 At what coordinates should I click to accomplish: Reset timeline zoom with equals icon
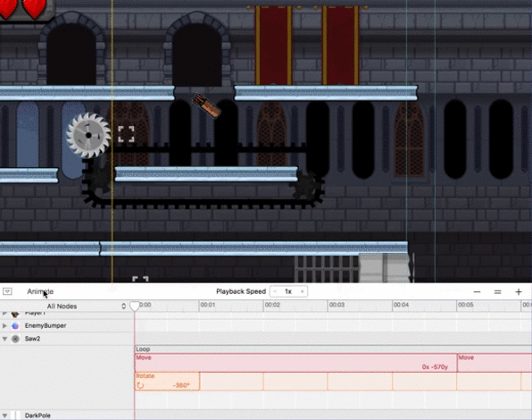coord(497,291)
